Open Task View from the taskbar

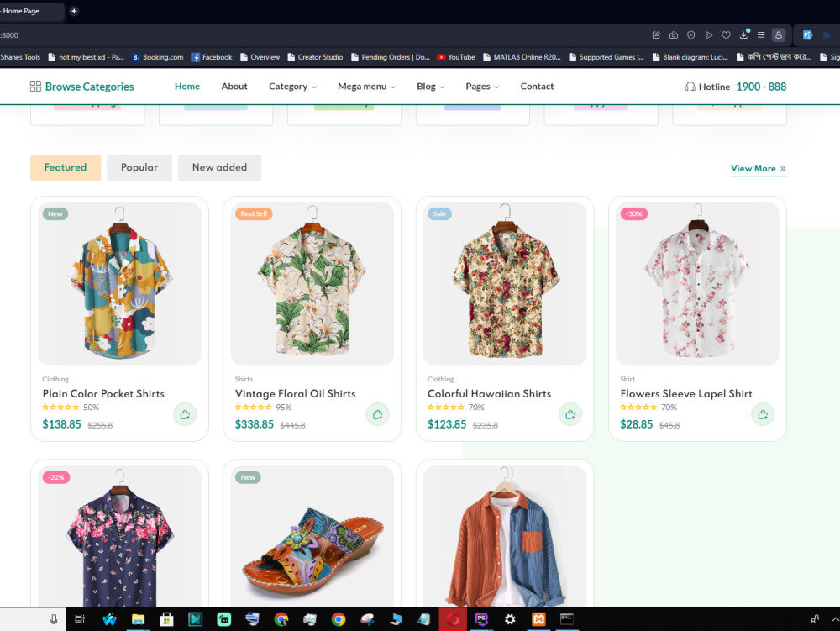[79, 620]
